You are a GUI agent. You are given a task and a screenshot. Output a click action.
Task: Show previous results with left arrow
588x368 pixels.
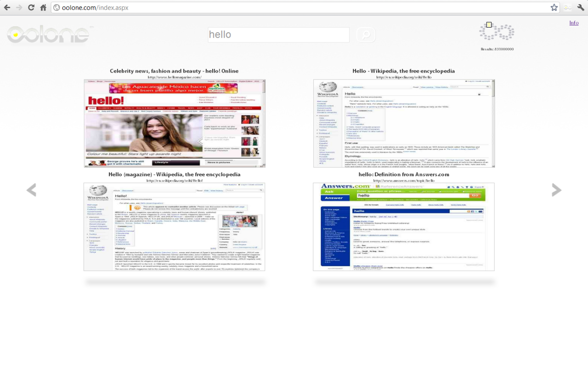pos(31,190)
